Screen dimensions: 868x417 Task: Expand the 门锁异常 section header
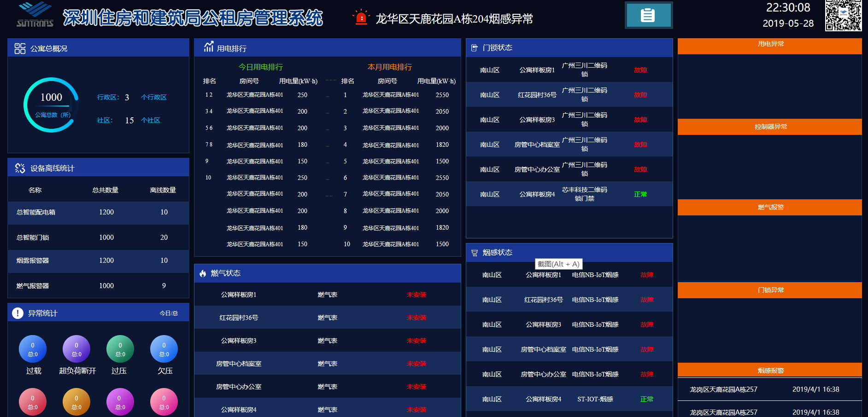click(x=770, y=290)
